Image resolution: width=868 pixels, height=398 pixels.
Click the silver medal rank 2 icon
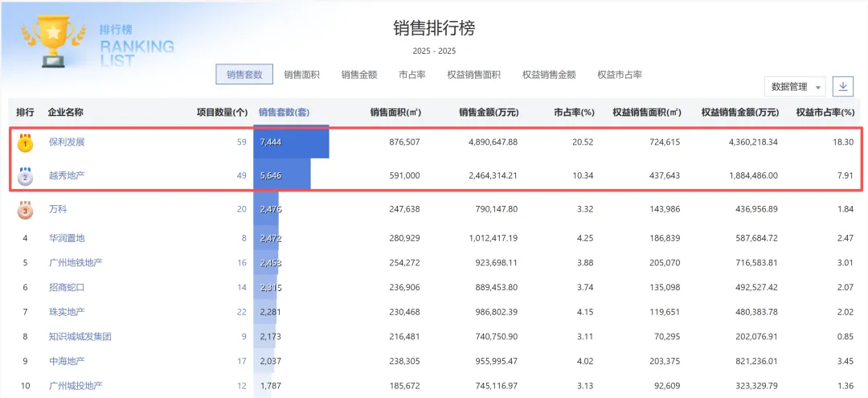25,176
